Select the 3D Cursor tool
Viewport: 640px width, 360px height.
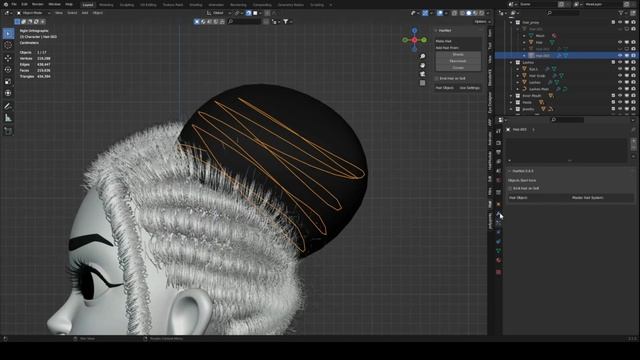8,46
